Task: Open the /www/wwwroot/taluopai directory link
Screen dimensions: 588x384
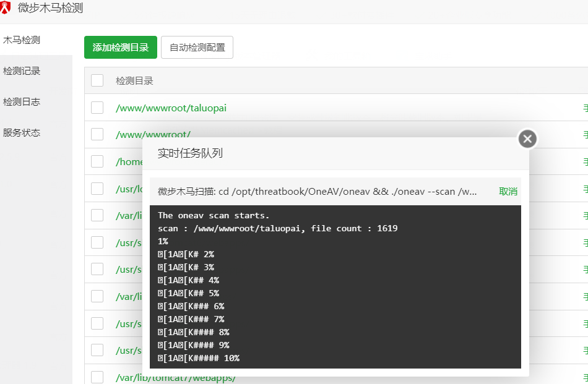Action: tap(171, 108)
